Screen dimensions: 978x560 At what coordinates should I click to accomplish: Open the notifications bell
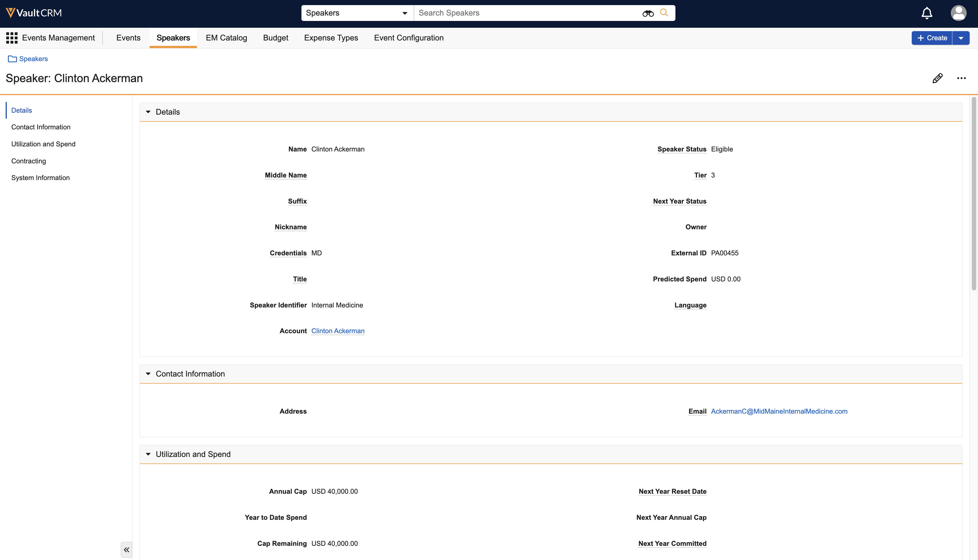[x=926, y=13]
